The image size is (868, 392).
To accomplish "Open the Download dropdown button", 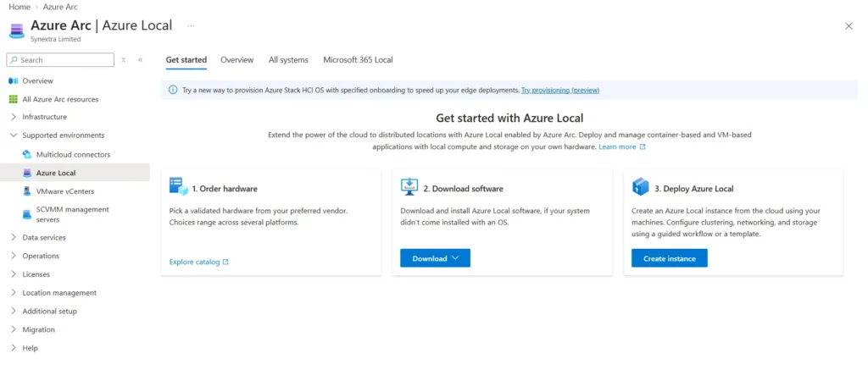I will coord(435,258).
